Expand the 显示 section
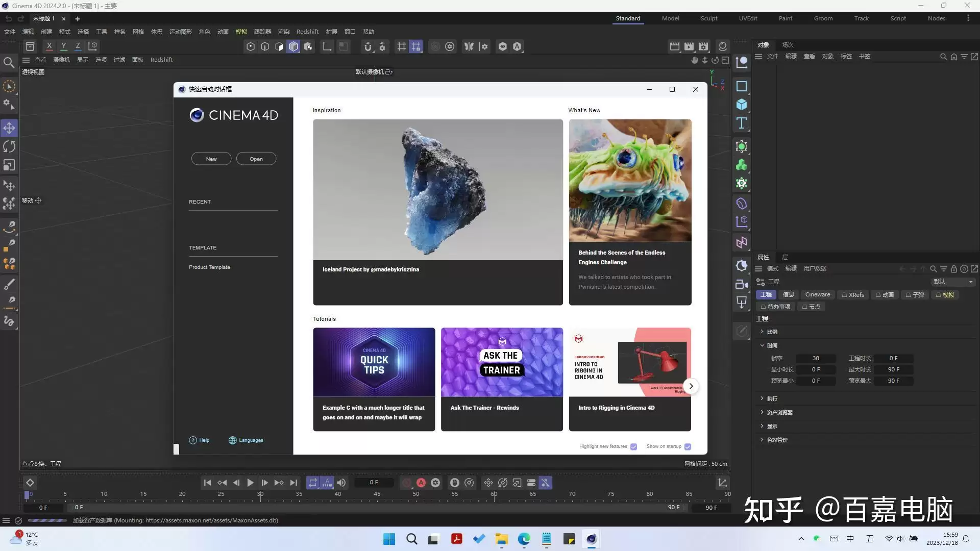Viewport: 980px width, 551px height. point(762,426)
